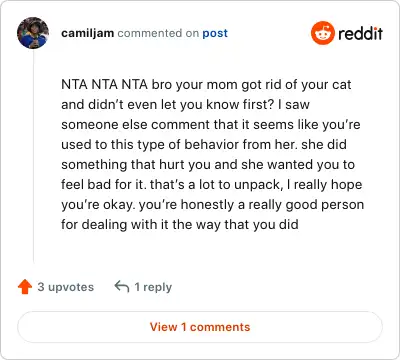Select the "3 upvotes" count label

tap(66, 287)
